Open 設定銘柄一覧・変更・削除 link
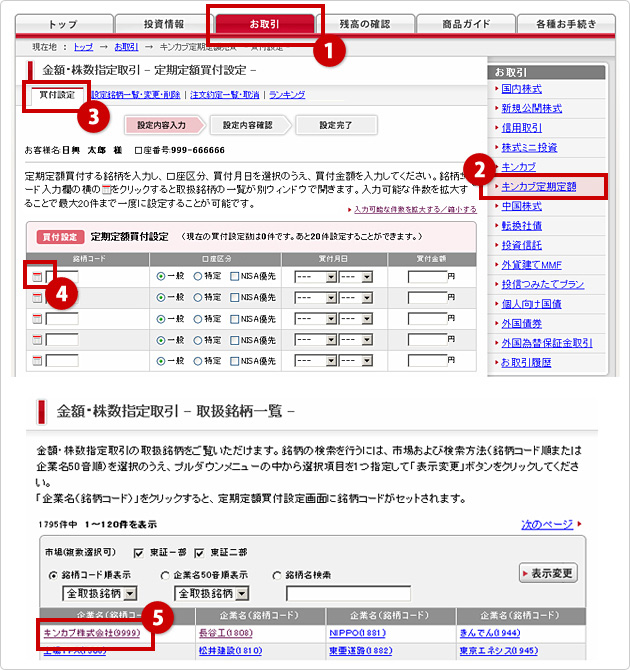Image resolution: width=630 pixels, height=670 pixels. 135,95
